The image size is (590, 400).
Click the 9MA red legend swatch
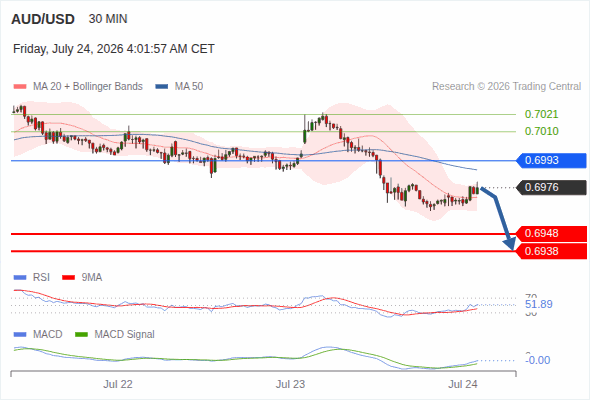click(x=68, y=278)
